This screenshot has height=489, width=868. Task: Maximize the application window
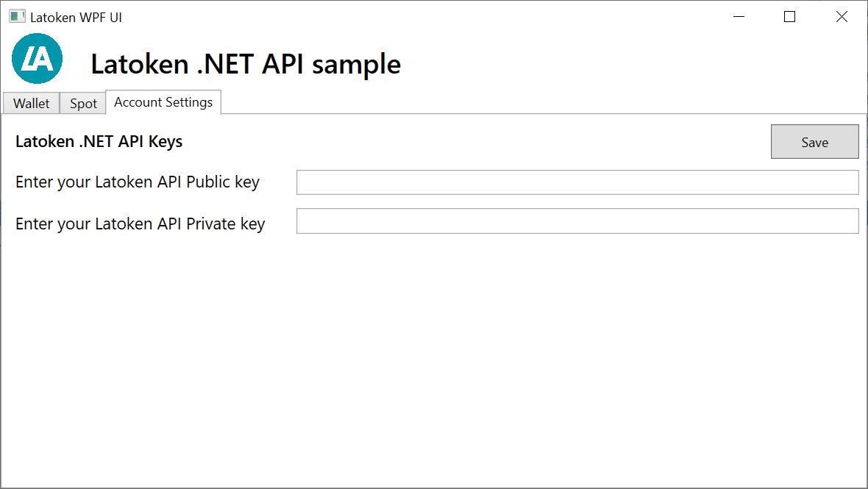(790, 16)
